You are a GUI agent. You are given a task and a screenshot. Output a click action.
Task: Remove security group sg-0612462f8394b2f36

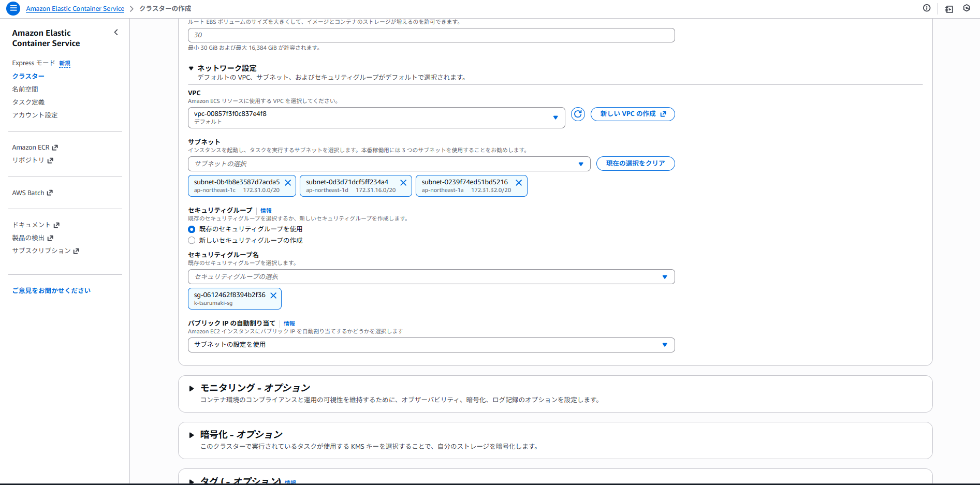[x=273, y=296]
